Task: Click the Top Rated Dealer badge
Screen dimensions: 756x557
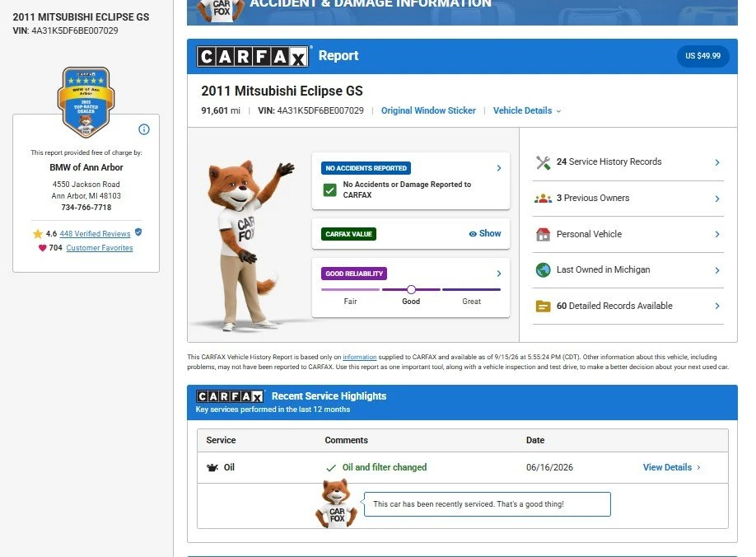Action: coord(86,101)
